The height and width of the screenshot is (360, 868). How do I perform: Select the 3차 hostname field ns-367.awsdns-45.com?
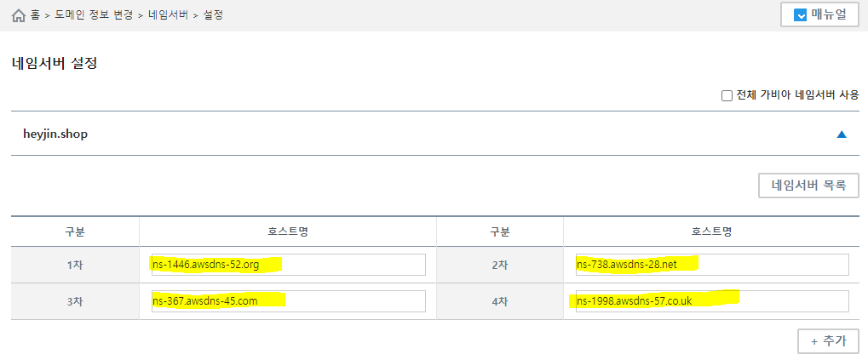point(288,301)
